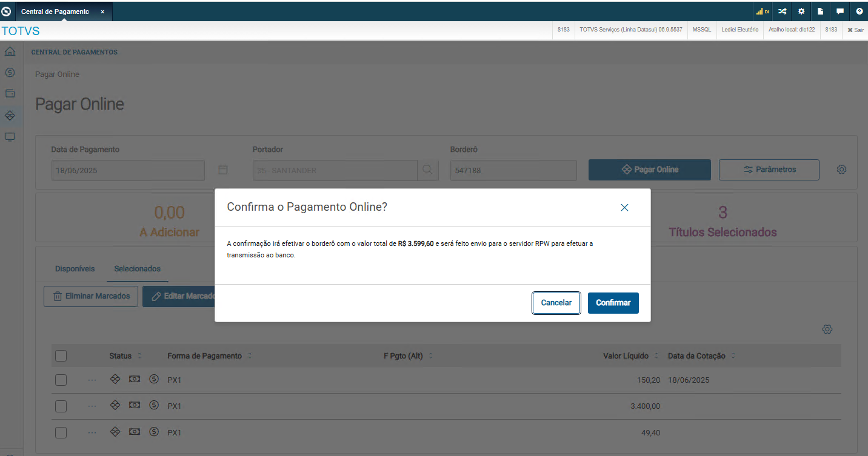Check the select-all checkbox in table header
Screen dimensions: 868x456
[61, 356]
